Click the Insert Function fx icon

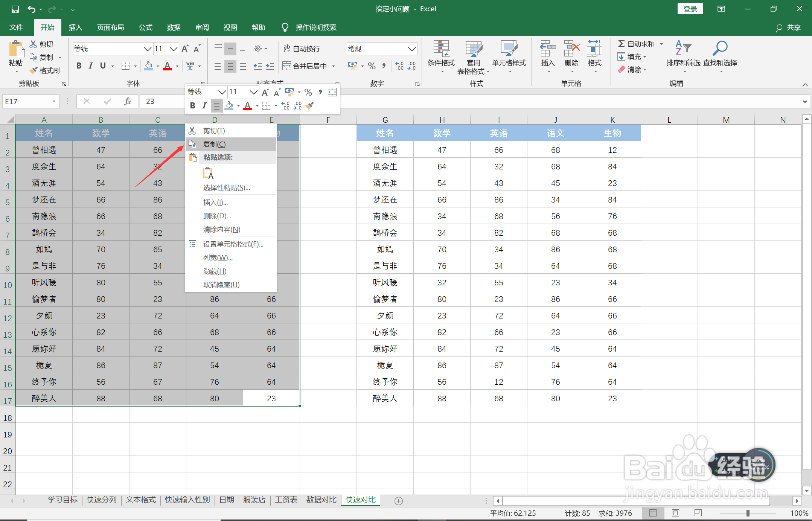(127, 102)
